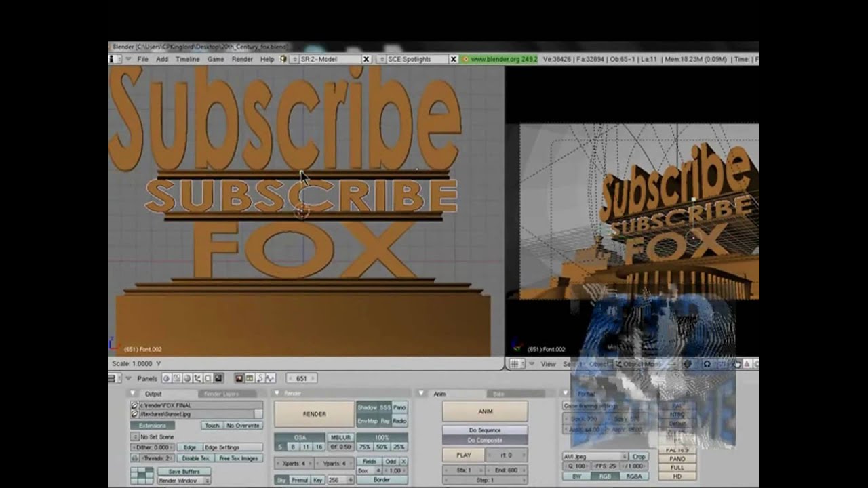
Task: Open the Timeline menu
Action: pyautogui.click(x=188, y=60)
